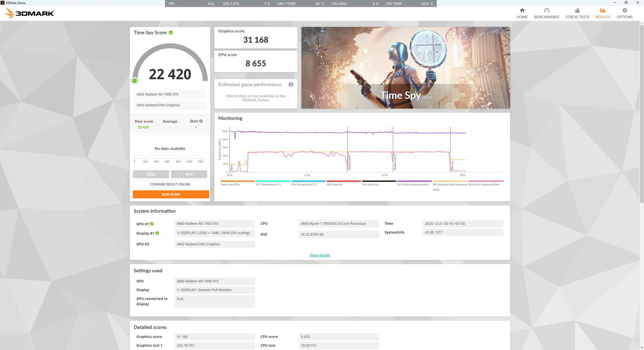The image size is (644, 350).
Task: Click the CPU score 8 655 card
Action: (256, 61)
